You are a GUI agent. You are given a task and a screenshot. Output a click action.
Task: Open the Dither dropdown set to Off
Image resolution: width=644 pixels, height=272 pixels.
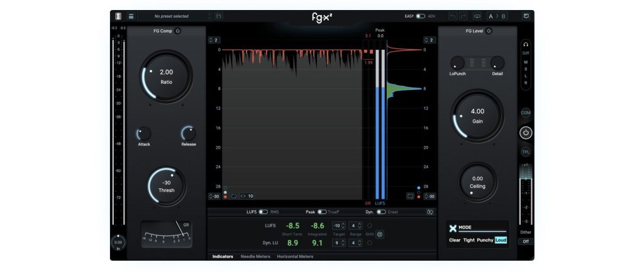click(526, 242)
